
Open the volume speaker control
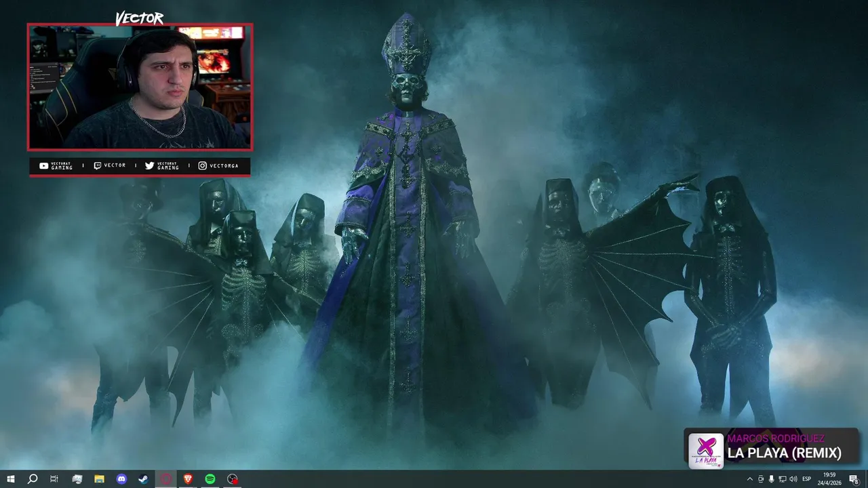[793, 479]
